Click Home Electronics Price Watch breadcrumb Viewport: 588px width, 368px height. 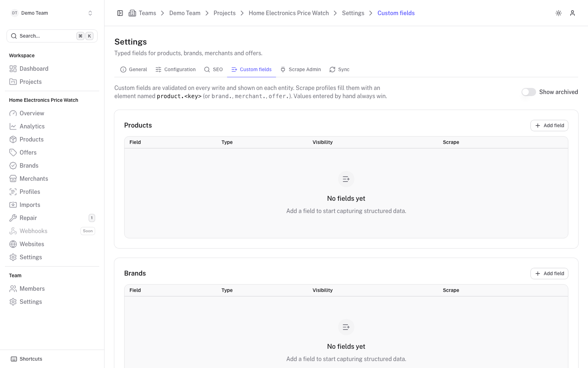tap(289, 13)
